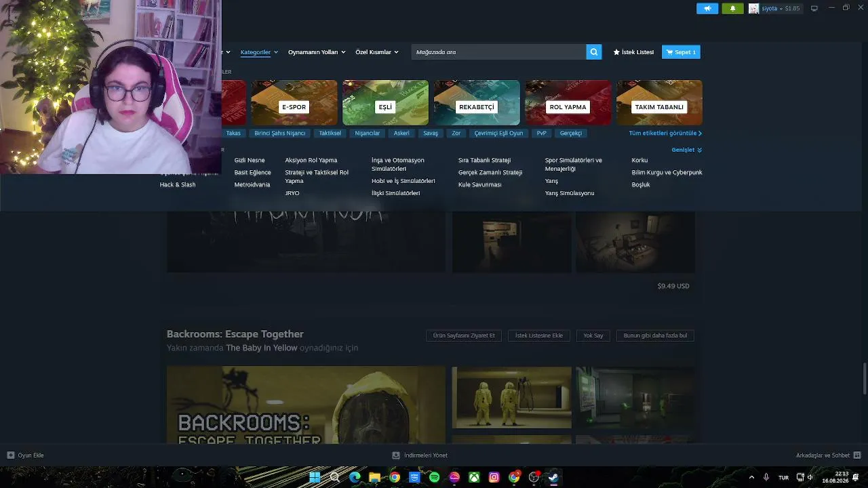Click the blue megaphone announcements icon
Viewport: 868px width, 488px height.
pyautogui.click(x=707, y=9)
